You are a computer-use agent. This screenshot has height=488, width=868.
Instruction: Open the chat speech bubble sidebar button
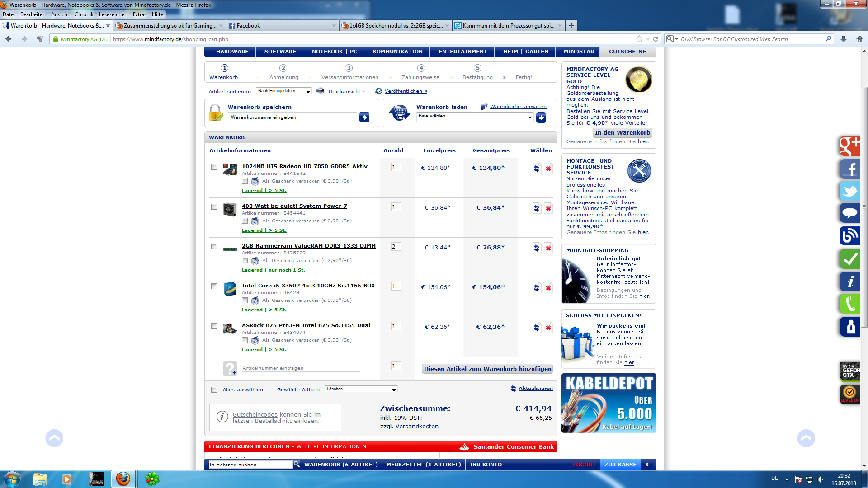click(850, 213)
